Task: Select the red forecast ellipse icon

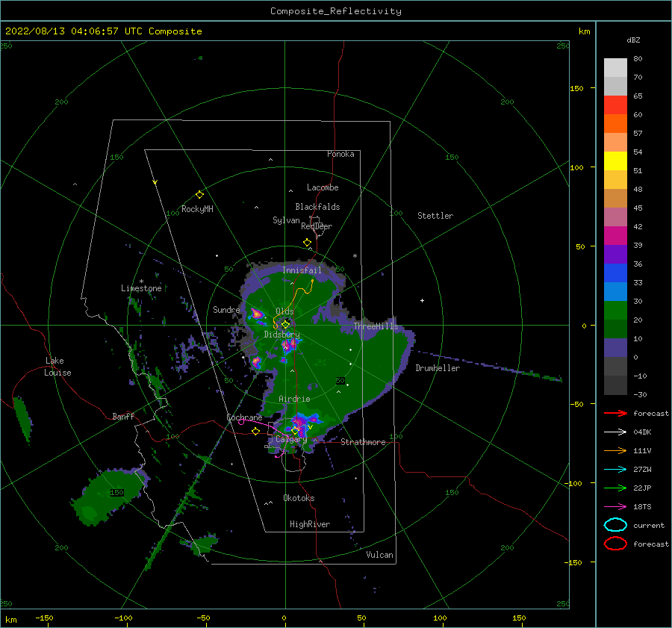Action: pos(615,544)
